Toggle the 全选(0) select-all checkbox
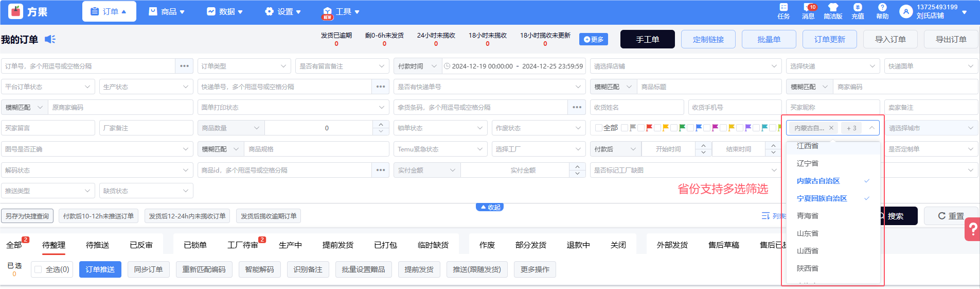This screenshot has height=289, width=980. coord(38,269)
